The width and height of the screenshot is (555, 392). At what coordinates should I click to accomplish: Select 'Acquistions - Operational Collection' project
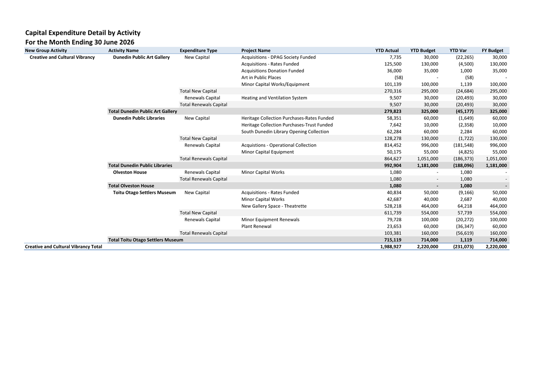pos(279,145)
